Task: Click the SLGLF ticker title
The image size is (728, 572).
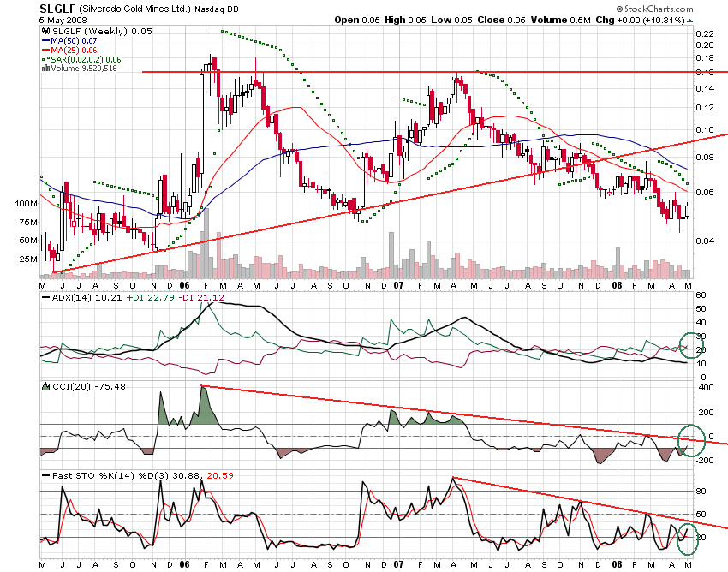Action: 57,9
